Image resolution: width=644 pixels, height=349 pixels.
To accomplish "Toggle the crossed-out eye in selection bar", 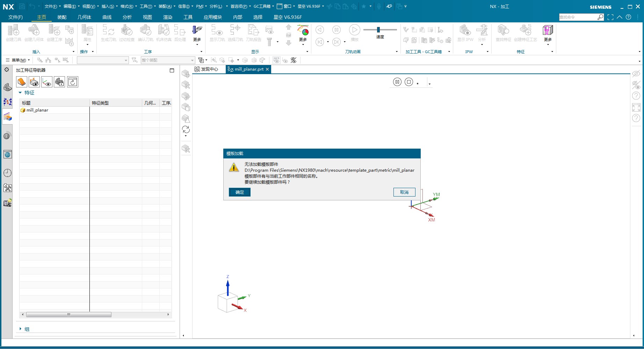I will pos(294,60).
